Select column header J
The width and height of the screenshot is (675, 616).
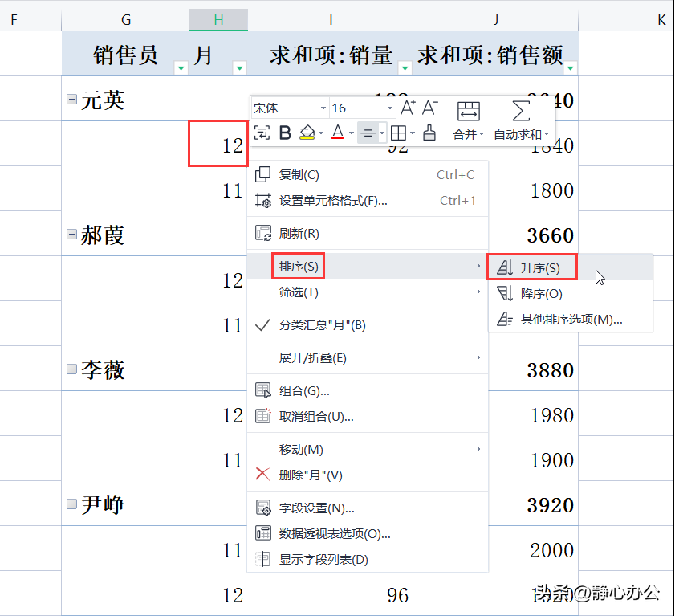tap(495, 20)
